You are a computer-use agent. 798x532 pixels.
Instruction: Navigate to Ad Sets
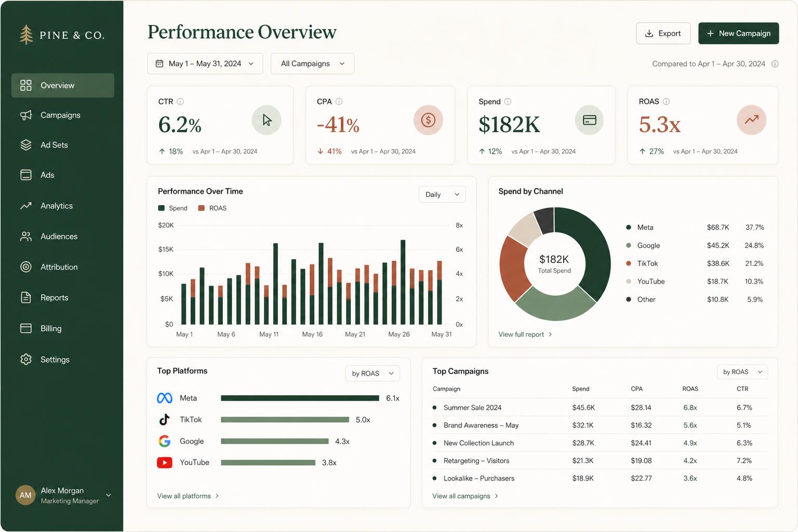pos(63,145)
